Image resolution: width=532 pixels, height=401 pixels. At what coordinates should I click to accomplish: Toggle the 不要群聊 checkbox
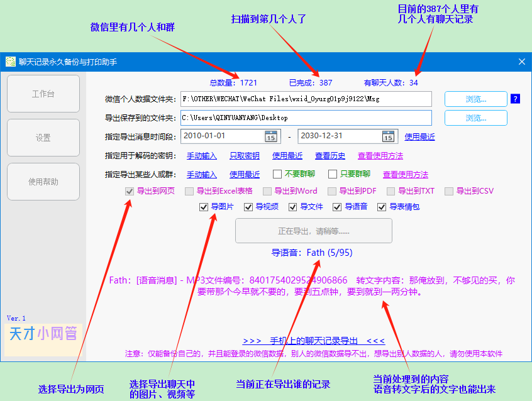pos(277,175)
